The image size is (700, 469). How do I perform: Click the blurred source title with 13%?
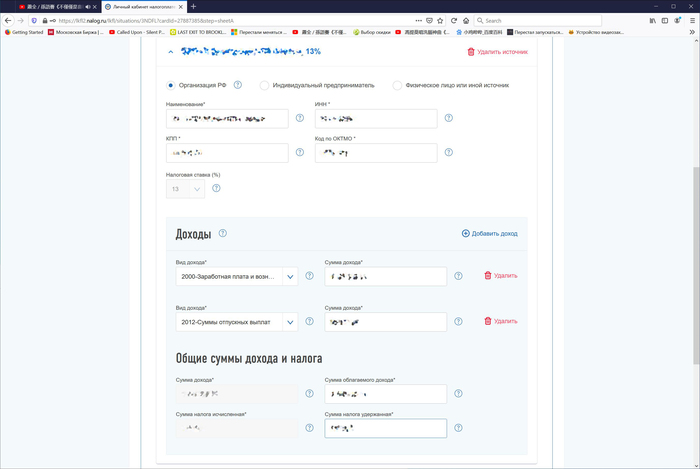pyautogui.click(x=250, y=52)
